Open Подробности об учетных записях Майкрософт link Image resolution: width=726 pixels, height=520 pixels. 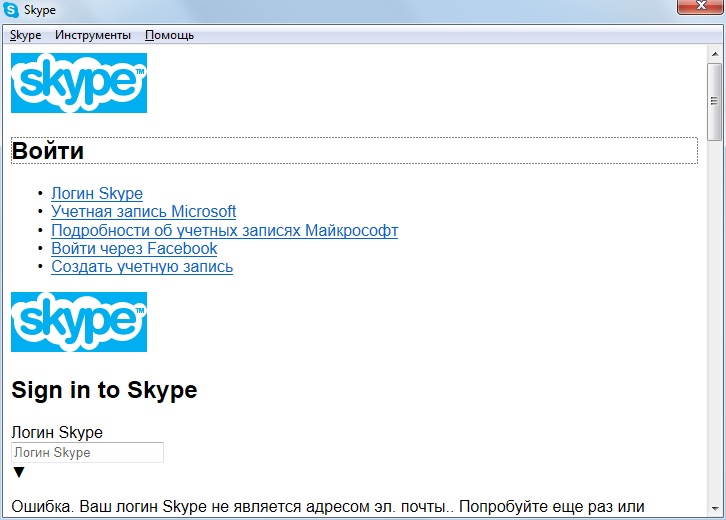[224, 231]
